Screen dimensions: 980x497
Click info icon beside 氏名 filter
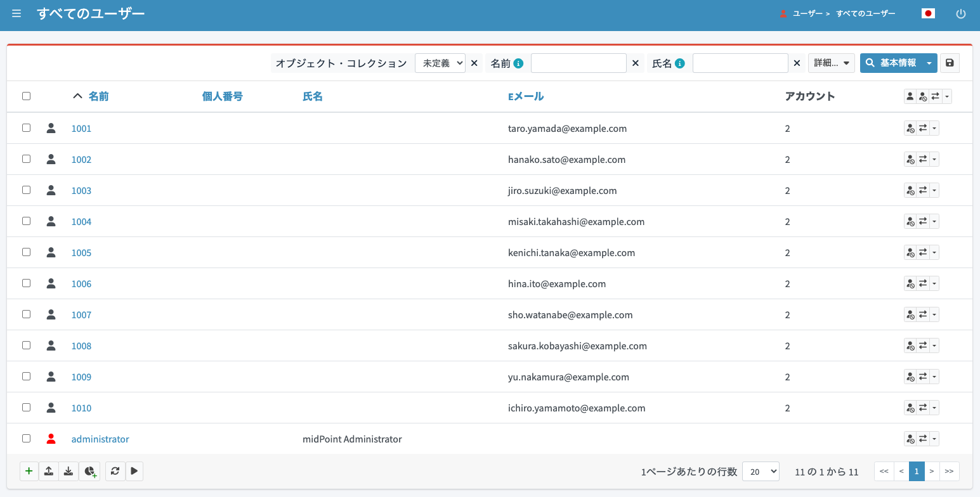pyautogui.click(x=680, y=63)
